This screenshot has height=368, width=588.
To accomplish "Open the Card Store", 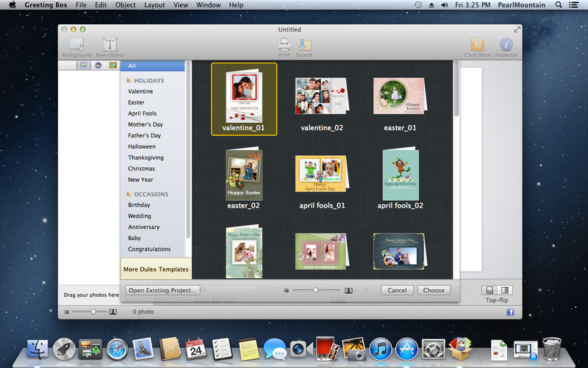I will [477, 46].
